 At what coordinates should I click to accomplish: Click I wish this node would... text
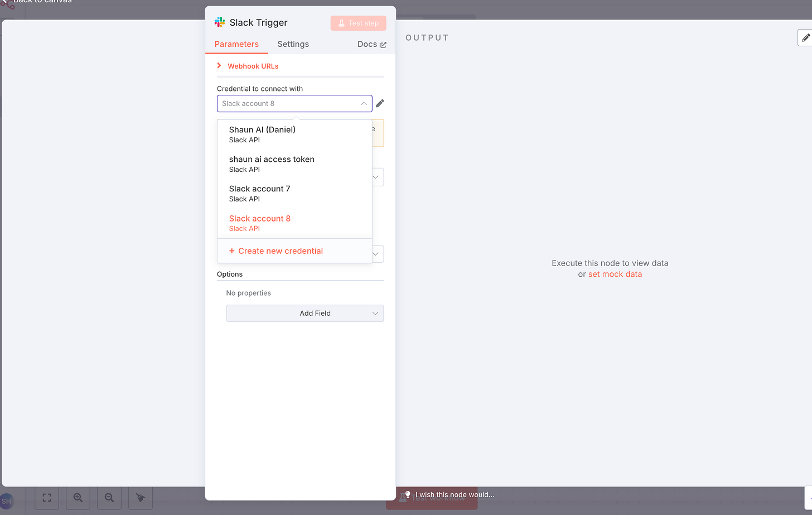[455, 494]
